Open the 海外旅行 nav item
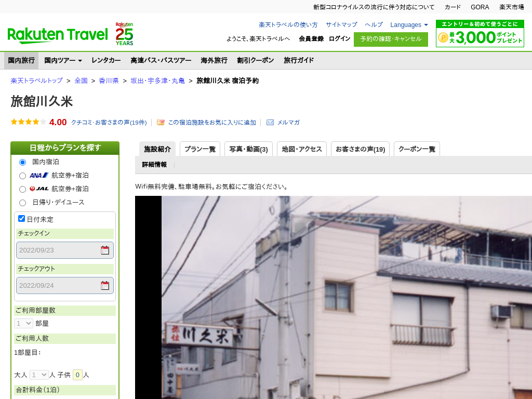The image size is (532, 399). (x=214, y=60)
